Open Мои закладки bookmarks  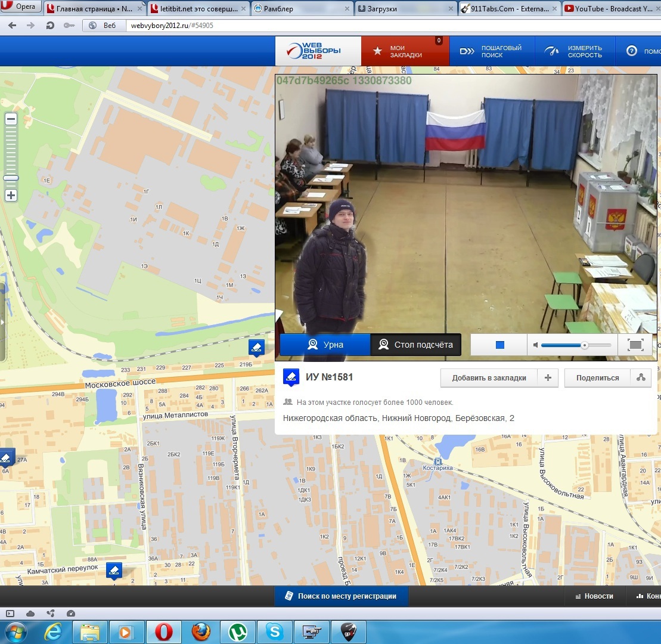[x=405, y=51]
